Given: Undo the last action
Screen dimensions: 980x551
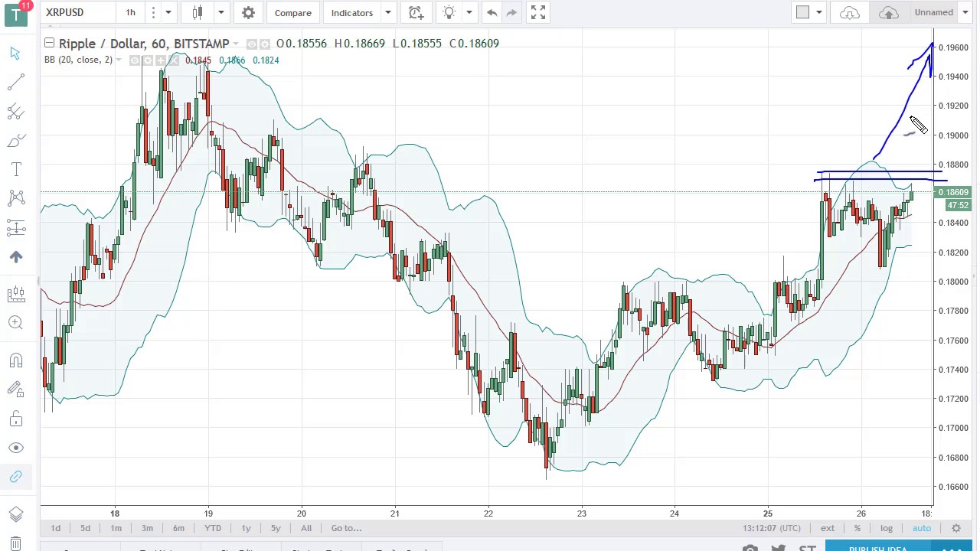Looking at the screenshot, I should pos(492,12).
